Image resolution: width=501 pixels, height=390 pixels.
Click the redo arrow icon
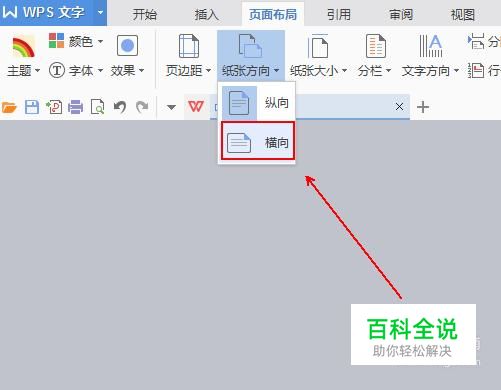click(x=142, y=107)
